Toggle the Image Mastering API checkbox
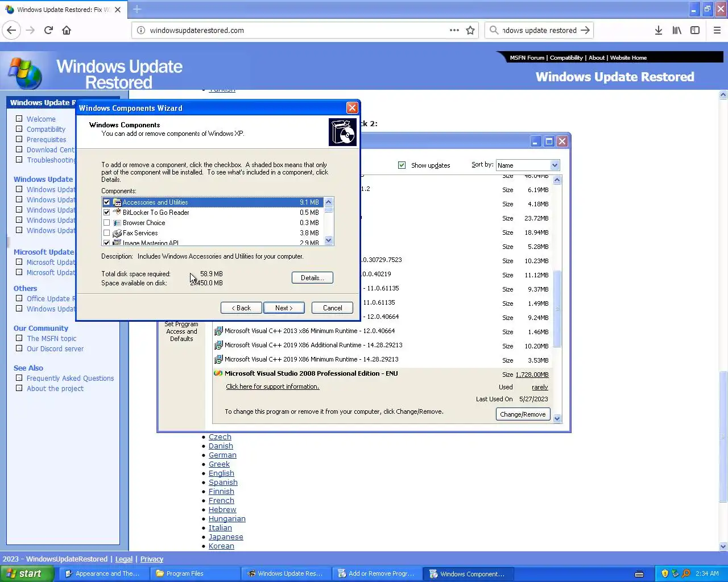Viewport: 728px width, 582px height. (x=106, y=243)
